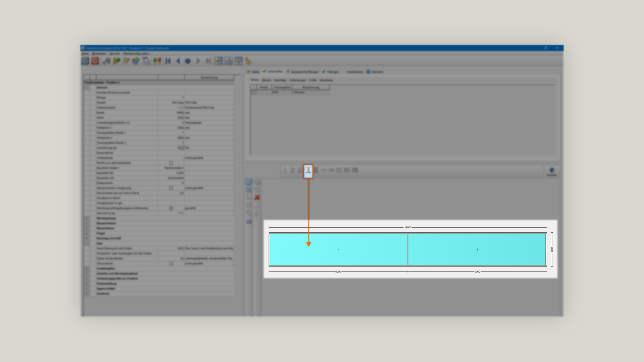This screenshot has height=362, width=644.
Task: Expand the Ausdruck group
Action: point(87,294)
